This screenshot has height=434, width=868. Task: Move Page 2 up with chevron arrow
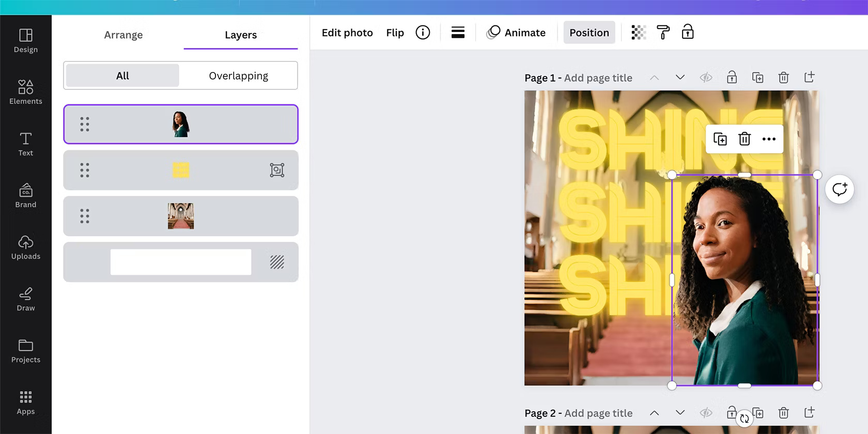click(x=654, y=413)
